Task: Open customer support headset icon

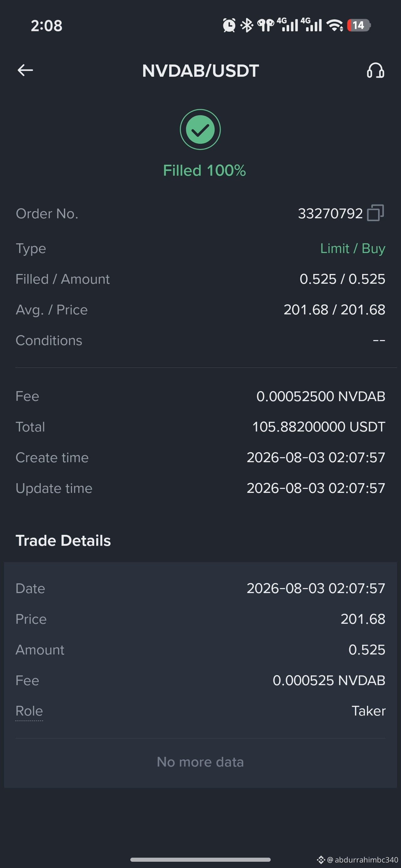Action: point(375,70)
